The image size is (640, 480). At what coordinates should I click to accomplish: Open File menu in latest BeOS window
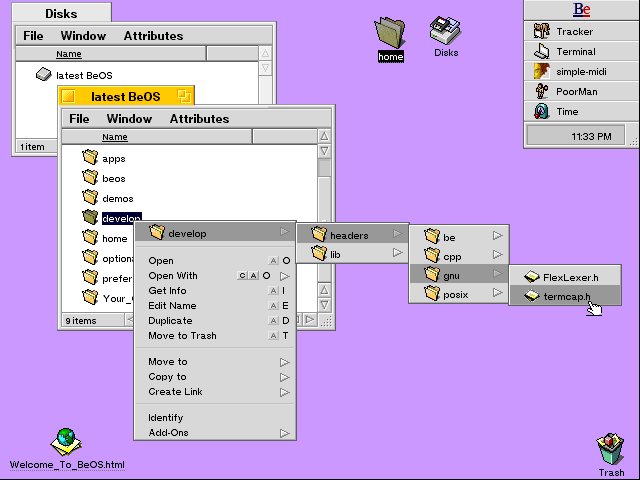(x=79, y=119)
